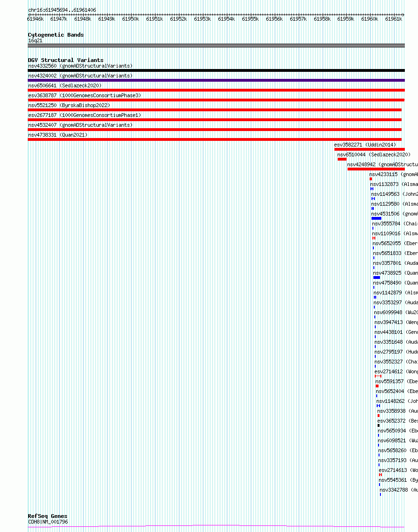Select the Cytogenetic Bands track title
Image resolution: width=418 pixels, height=532 pixels.
[55, 35]
